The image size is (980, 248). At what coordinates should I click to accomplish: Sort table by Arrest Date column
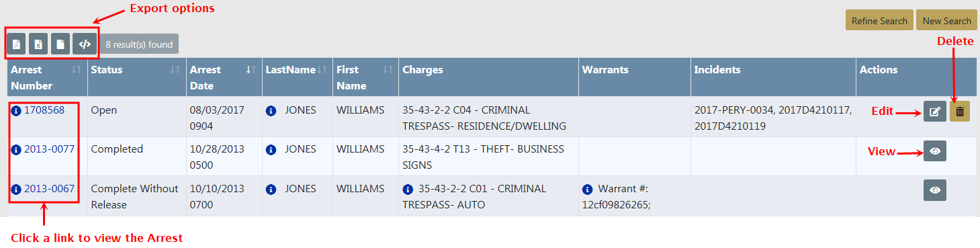pyautogui.click(x=251, y=70)
